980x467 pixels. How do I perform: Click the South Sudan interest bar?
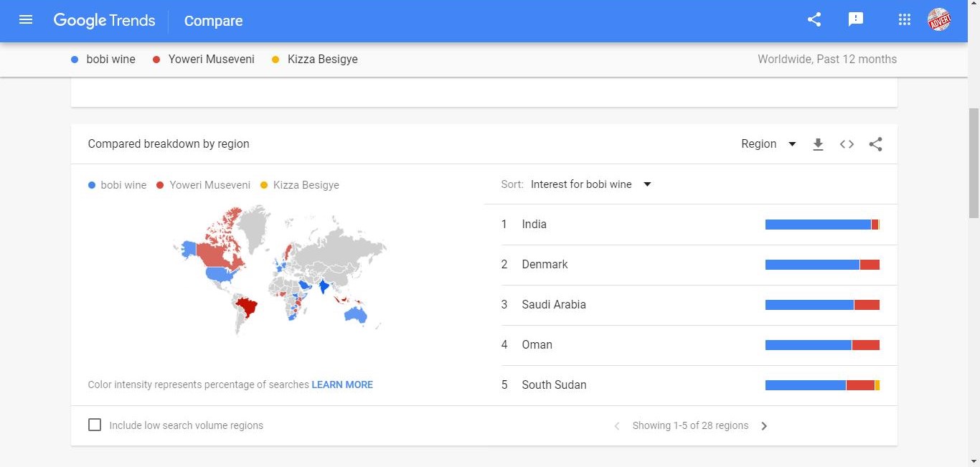[x=822, y=385]
